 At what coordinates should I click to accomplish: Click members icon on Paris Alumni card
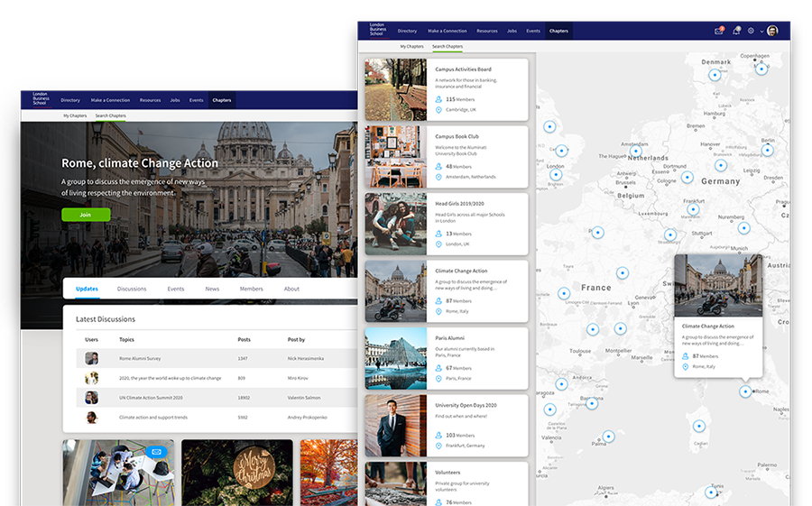click(x=438, y=368)
